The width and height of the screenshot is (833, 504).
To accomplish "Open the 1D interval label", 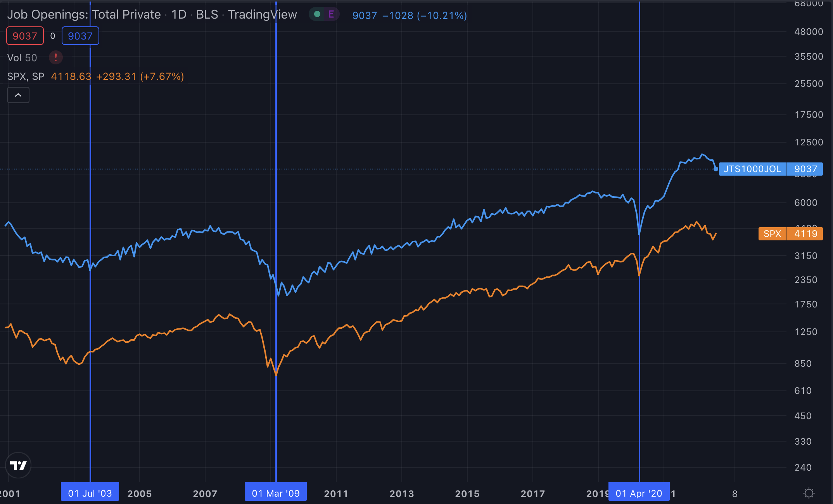I will click(x=179, y=15).
